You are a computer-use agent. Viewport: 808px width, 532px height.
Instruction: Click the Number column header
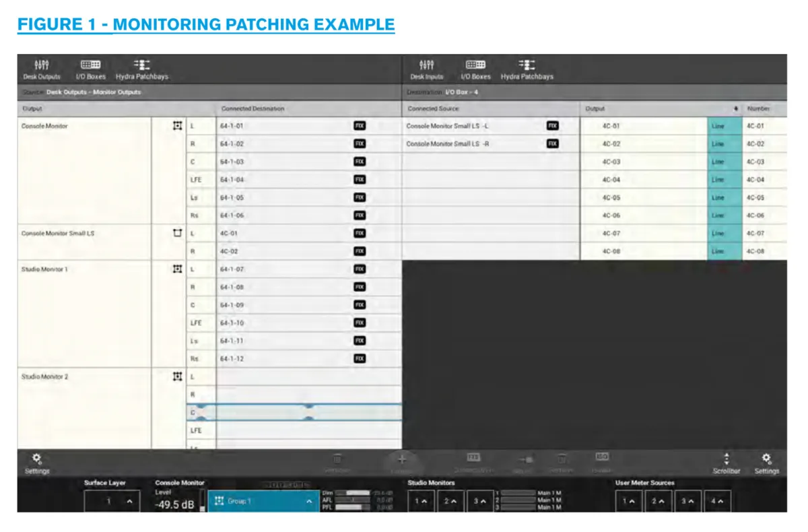pos(764,108)
